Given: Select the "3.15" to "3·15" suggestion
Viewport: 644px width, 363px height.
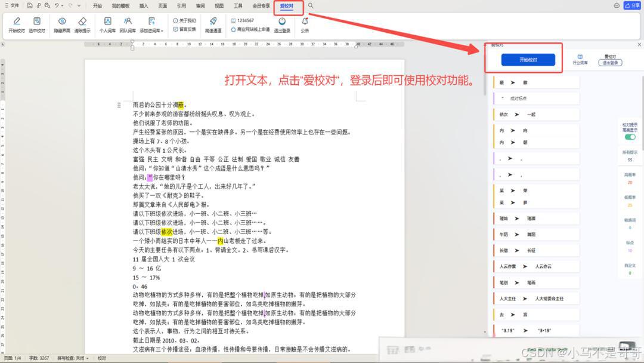Looking at the screenshot, I should tap(537, 330).
